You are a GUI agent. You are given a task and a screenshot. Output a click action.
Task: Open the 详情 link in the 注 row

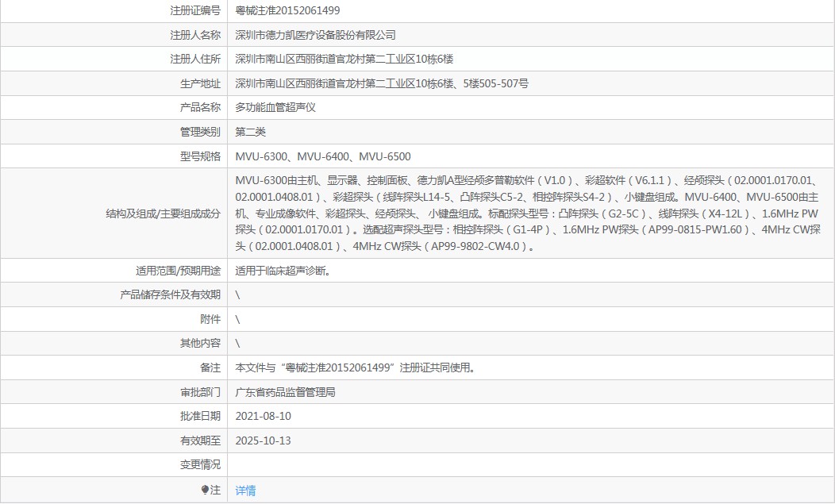pyautogui.click(x=245, y=491)
